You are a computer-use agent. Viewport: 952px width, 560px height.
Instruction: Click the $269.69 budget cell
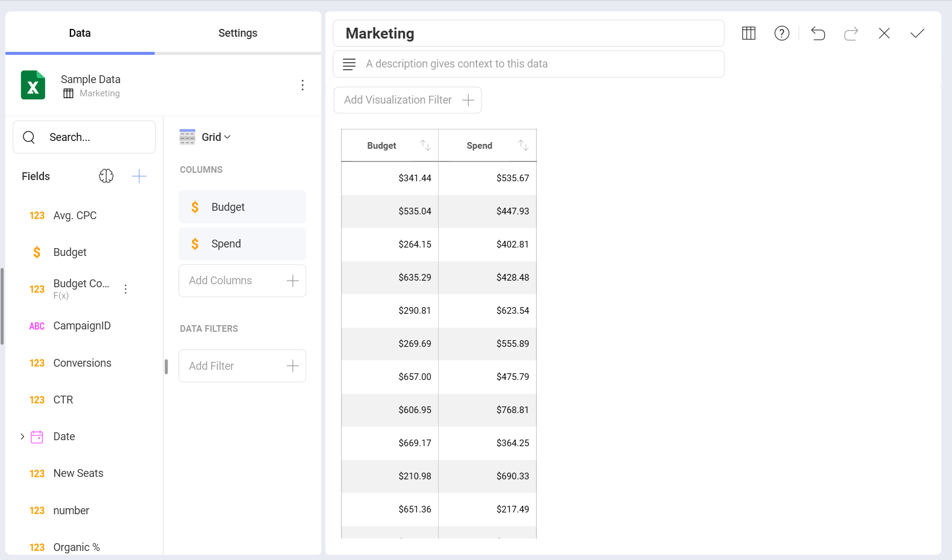coord(390,344)
